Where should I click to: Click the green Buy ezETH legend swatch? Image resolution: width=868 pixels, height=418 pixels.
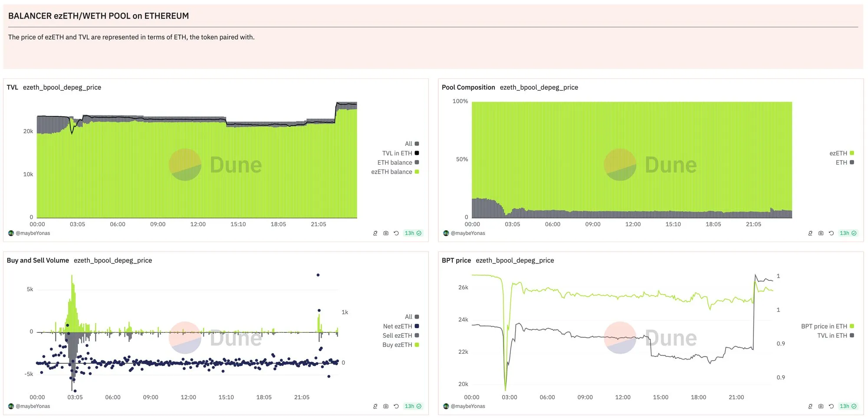click(417, 345)
